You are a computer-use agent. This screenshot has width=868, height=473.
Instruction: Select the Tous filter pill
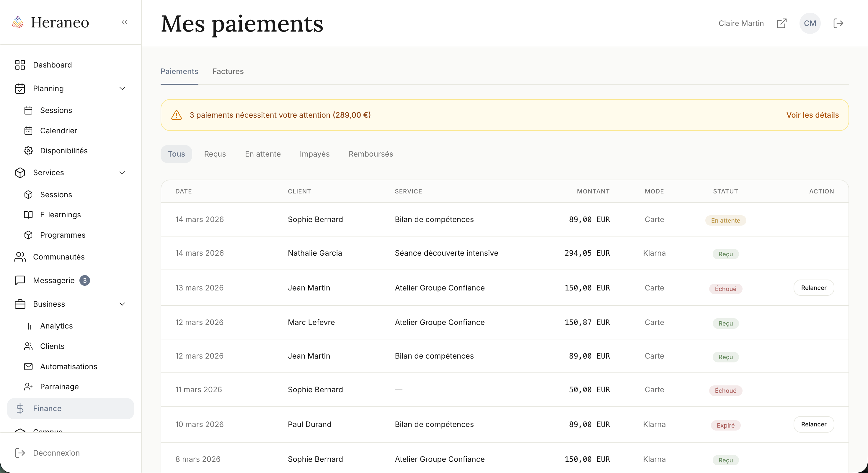(176, 154)
